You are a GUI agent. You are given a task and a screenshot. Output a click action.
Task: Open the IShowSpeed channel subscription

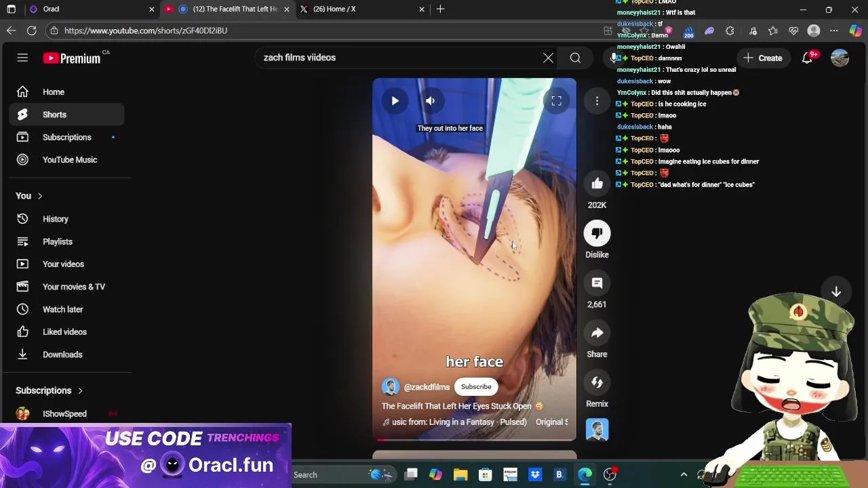click(66, 413)
